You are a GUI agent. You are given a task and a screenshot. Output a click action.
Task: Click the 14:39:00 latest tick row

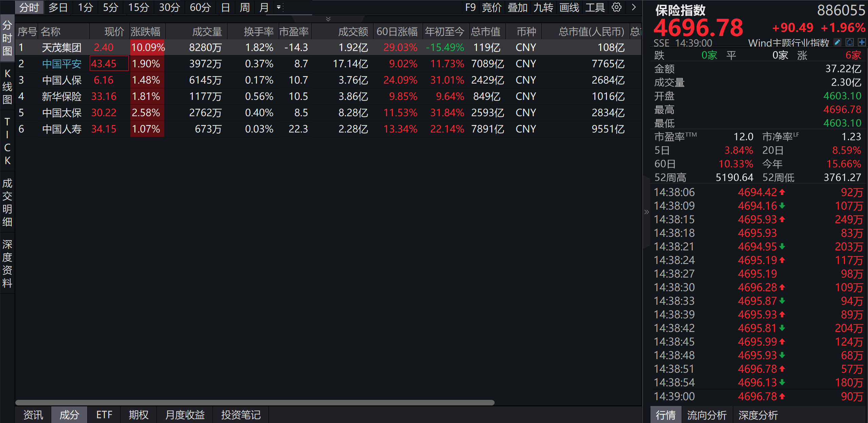click(x=758, y=396)
